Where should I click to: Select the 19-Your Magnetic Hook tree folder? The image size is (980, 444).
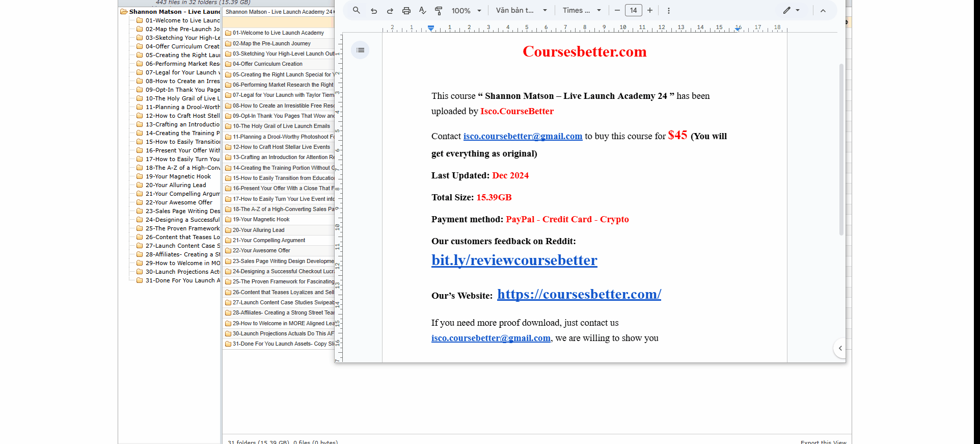click(178, 176)
